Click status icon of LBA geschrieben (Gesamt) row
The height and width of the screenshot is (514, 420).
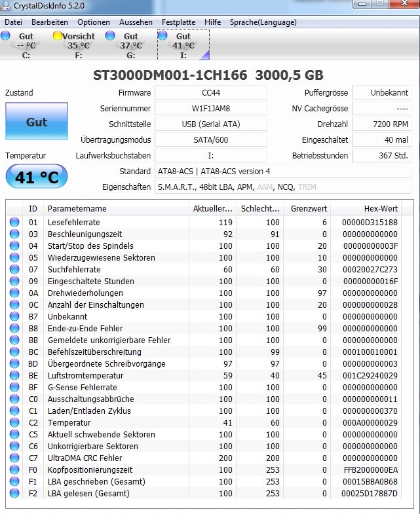14,482
